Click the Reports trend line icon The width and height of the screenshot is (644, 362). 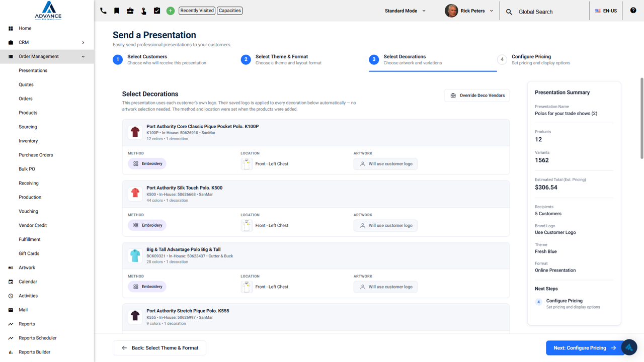pos(11,324)
